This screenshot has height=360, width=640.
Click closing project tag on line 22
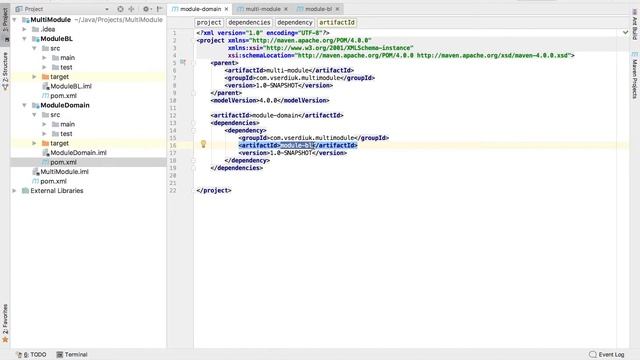click(x=214, y=190)
